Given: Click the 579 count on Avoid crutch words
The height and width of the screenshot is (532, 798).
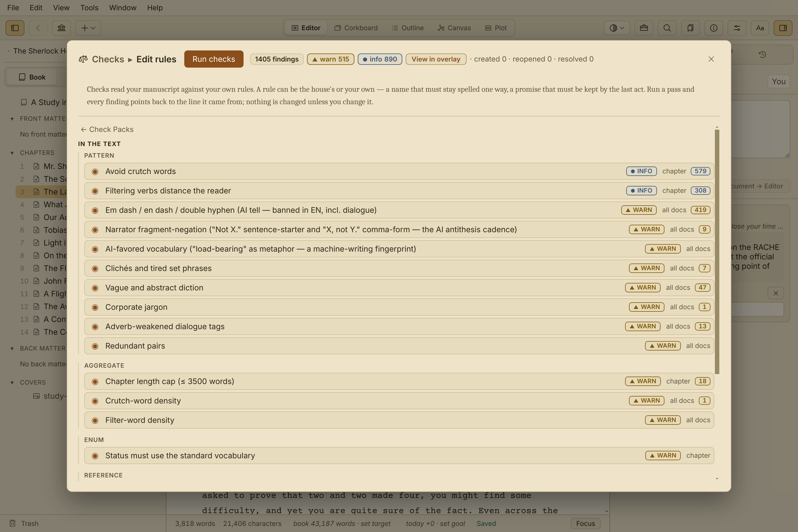Looking at the screenshot, I should pyautogui.click(x=700, y=171).
